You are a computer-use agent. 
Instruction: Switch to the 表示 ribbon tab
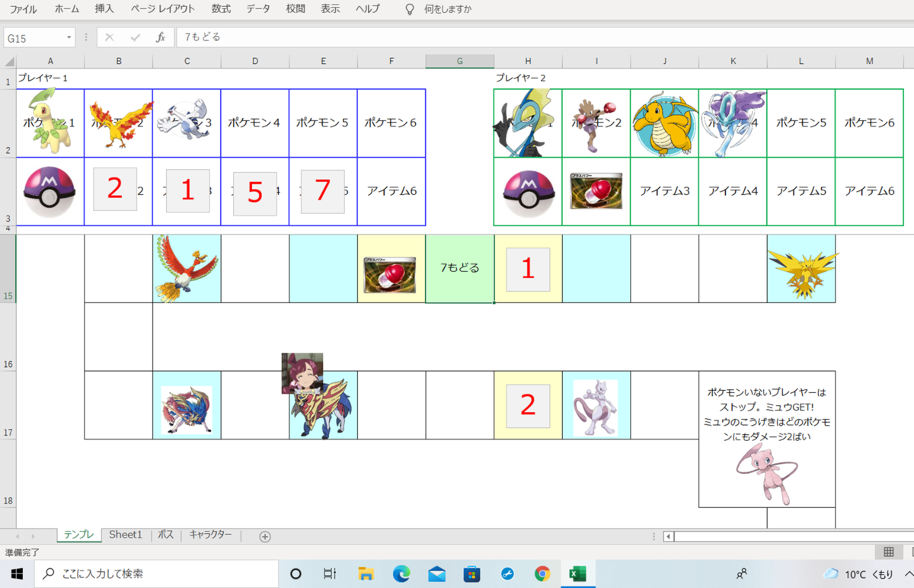[x=330, y=9]
